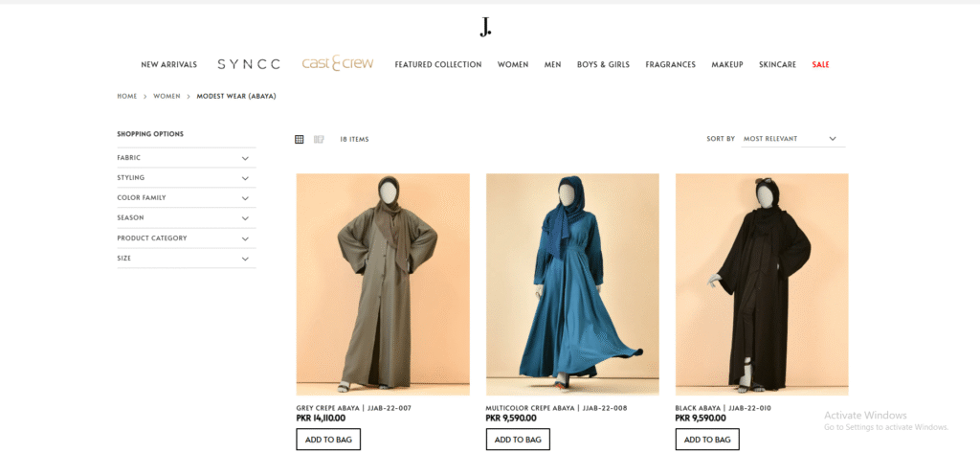The width and height of the screenshot is (980, 453).
Task: Expand the Color Family filter
Action: pyautogui.click(x=187, y=197)
